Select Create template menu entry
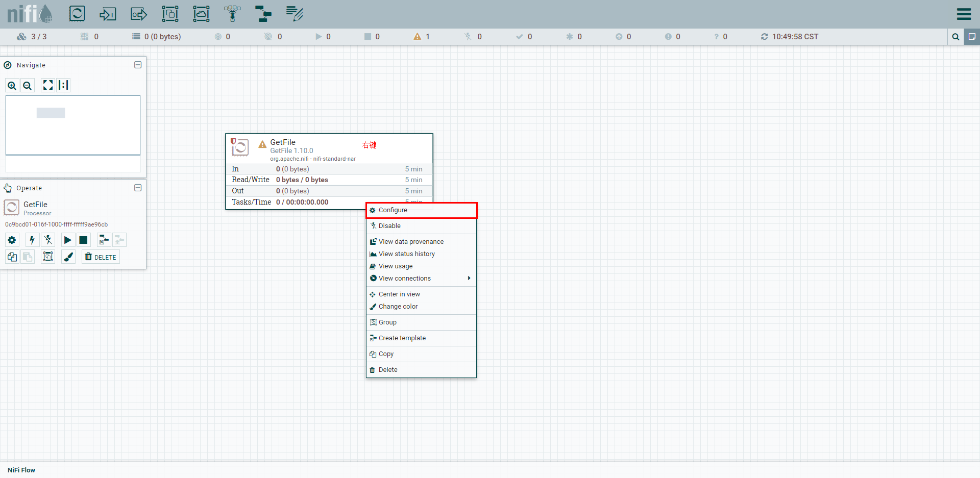 421,338
